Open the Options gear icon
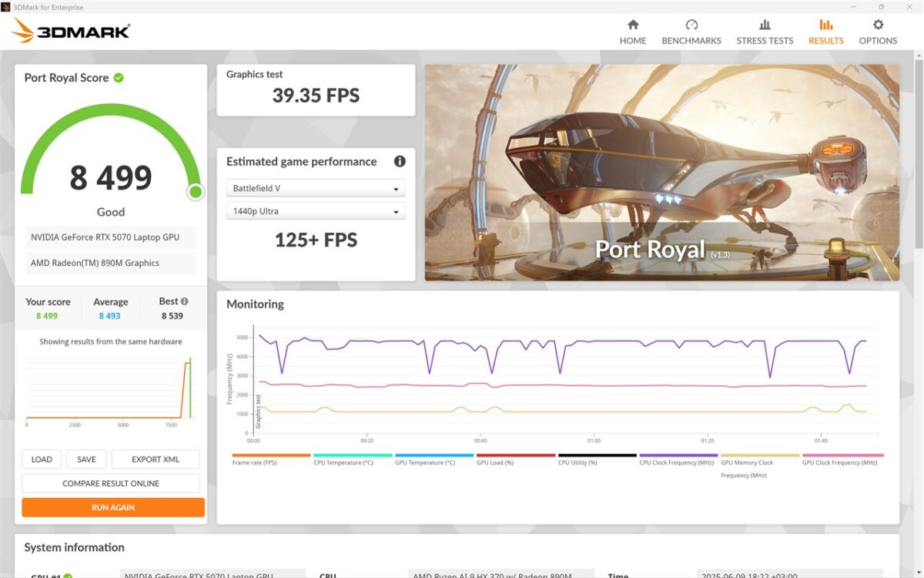The height and width of the screenshot is (578, 924). 878,25
